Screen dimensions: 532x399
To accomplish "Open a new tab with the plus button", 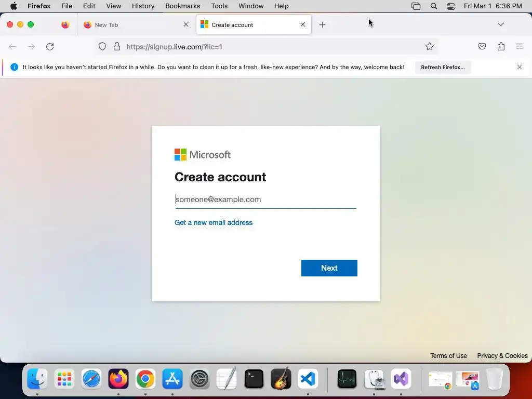I will point(322,25).
